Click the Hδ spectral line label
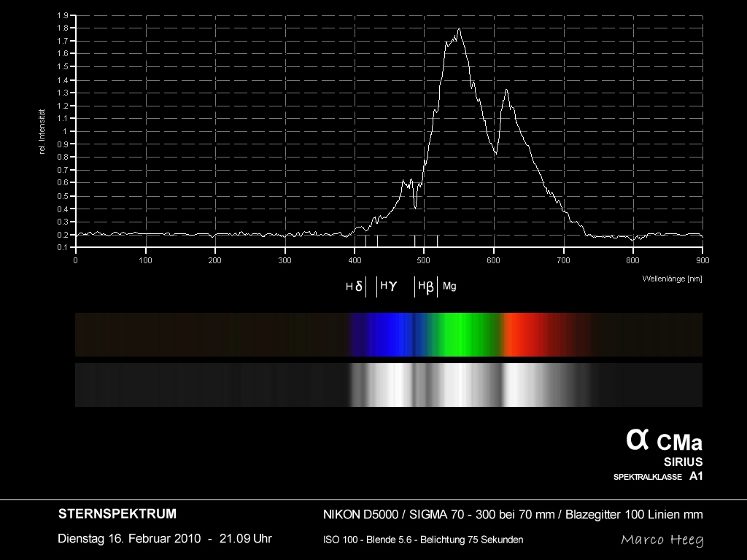 coord(354,287)
